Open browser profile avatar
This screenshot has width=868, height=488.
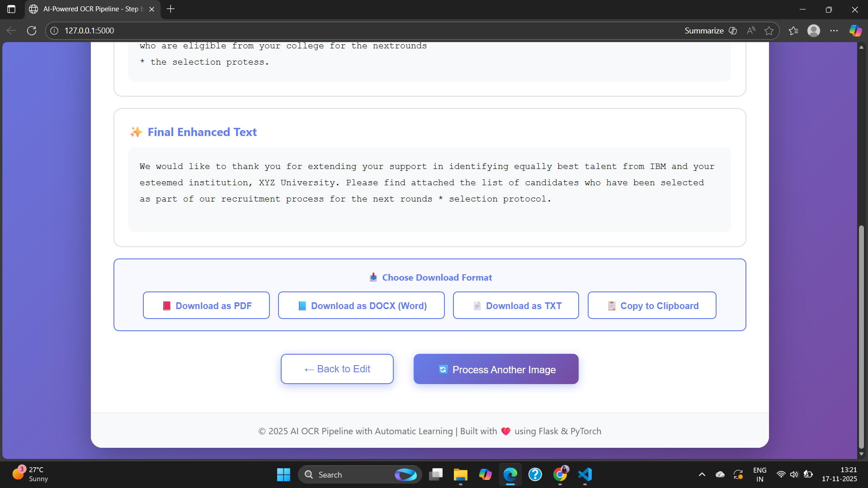tap(814, 31)
